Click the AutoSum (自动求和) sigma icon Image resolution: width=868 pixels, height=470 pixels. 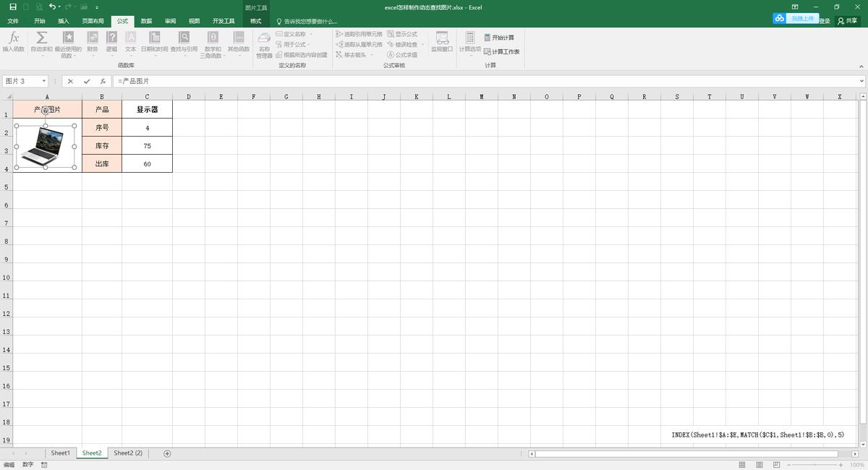click(41, 38)
